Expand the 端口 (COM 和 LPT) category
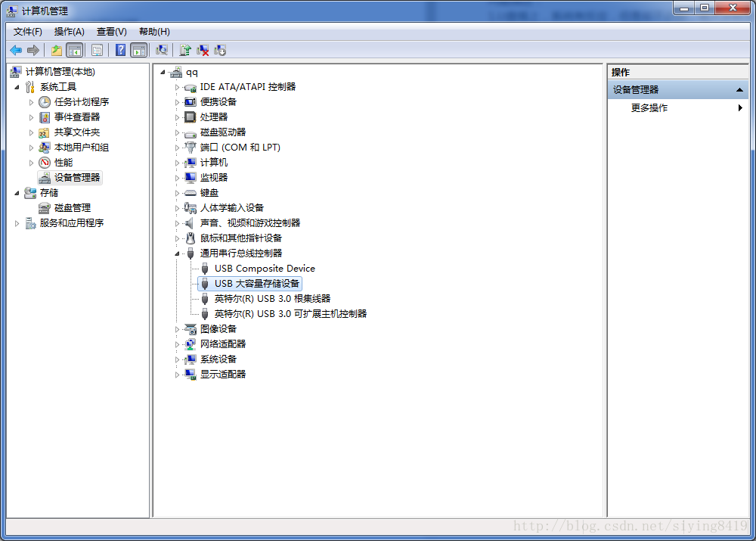Screen dimensions: 756x541 click(177, 148)
